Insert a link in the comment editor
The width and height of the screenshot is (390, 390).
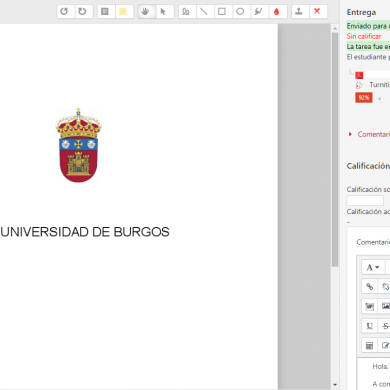pos(370,286)
